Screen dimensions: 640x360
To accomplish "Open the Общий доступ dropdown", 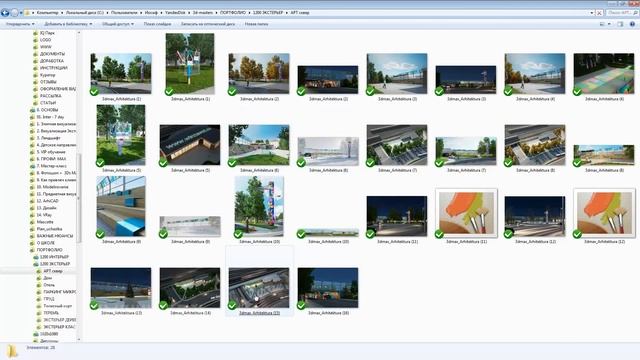I will (118, 24).
